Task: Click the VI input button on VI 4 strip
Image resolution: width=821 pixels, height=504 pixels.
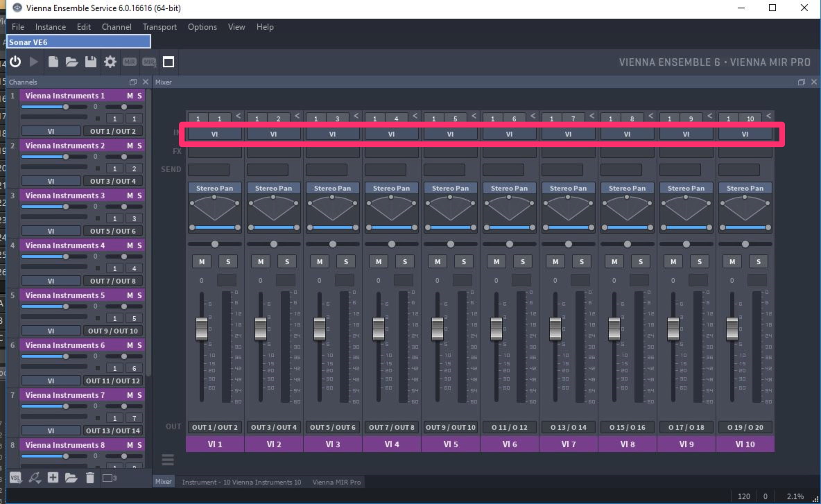Action: (x=391, y=134)
